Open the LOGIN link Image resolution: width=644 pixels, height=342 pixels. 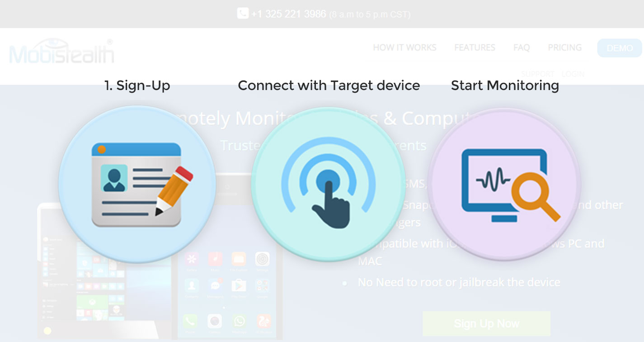[573, 74]
